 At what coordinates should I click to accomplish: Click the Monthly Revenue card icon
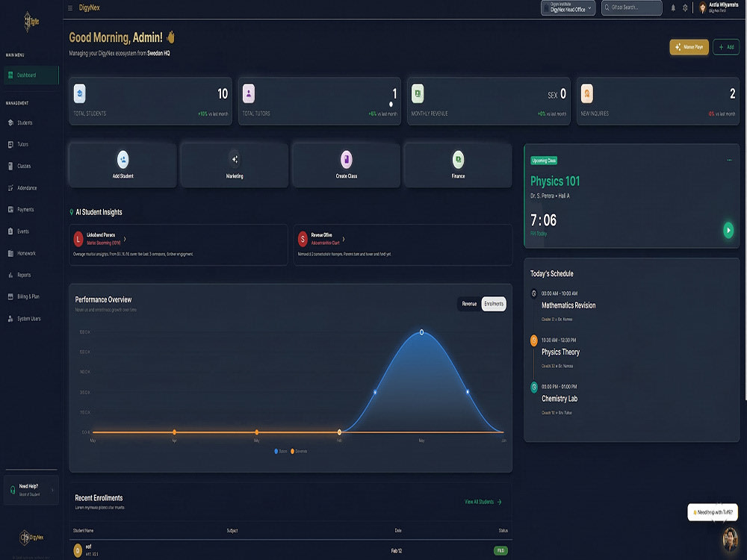418,93
